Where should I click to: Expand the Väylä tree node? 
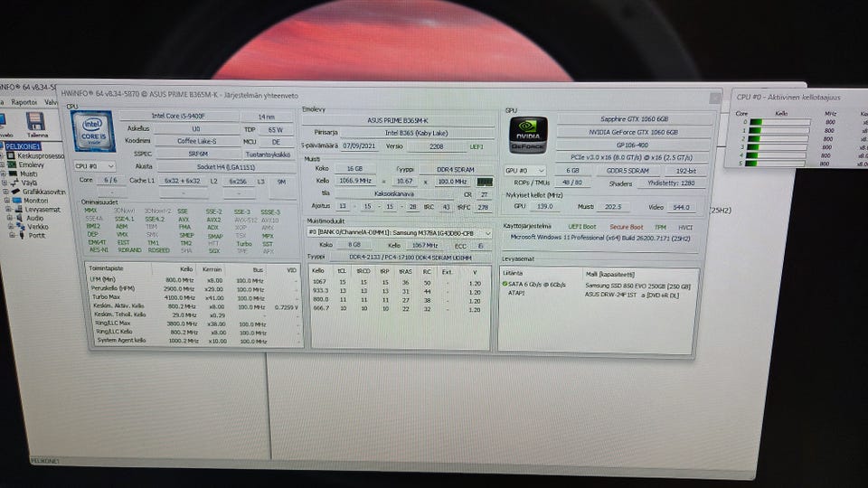click(5, 183)
